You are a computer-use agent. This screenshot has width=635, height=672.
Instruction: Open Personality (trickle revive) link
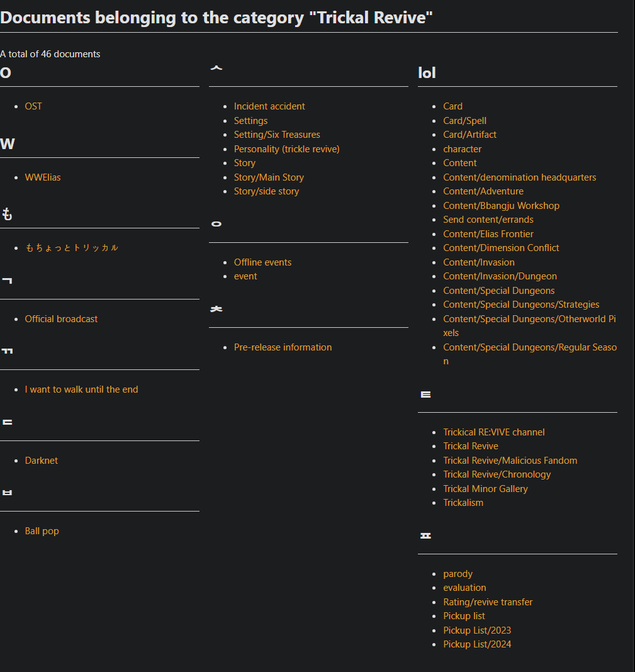(x=287, y=149)
